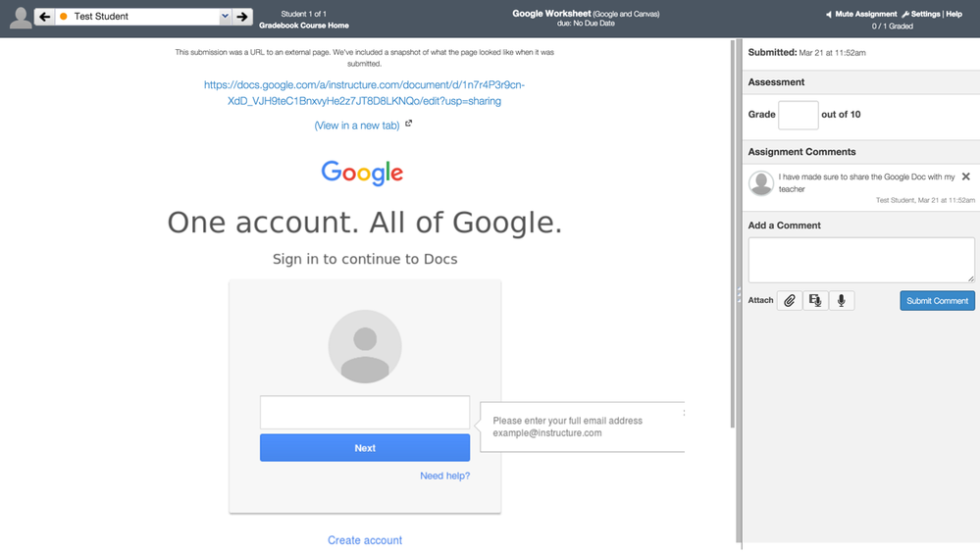Record a media comment icon

(x=815, y=301)
